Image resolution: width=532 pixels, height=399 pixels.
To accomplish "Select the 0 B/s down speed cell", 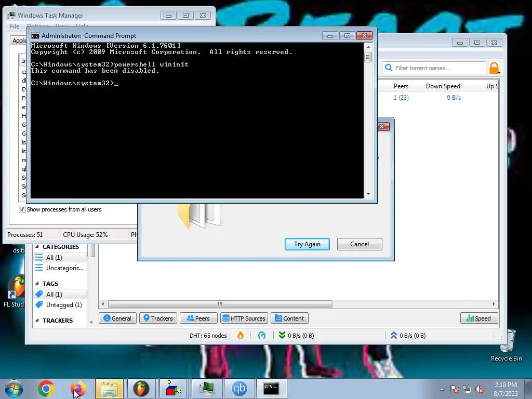I will [x=454, y=97].
